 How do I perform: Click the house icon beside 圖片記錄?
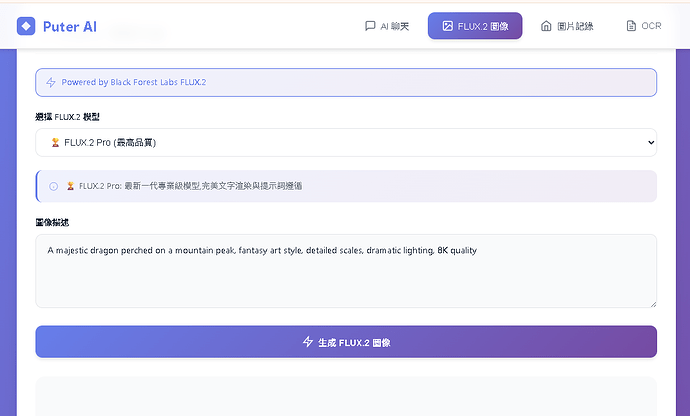pyautogui.click(x=546, y=26)
